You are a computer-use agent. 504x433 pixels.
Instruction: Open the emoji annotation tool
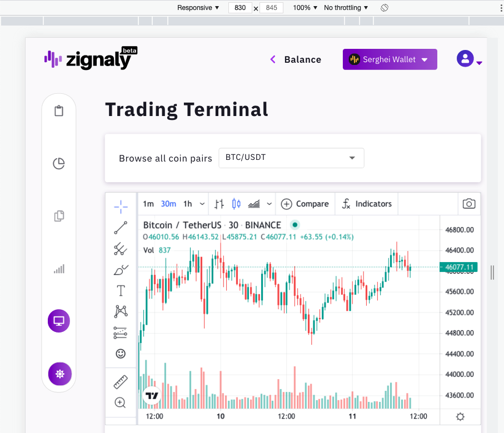[121, 353]
